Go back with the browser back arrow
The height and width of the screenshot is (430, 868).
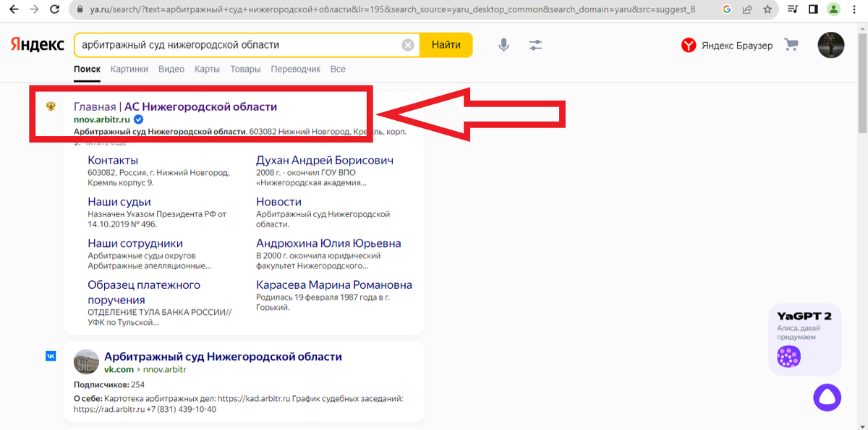[13, 10]
